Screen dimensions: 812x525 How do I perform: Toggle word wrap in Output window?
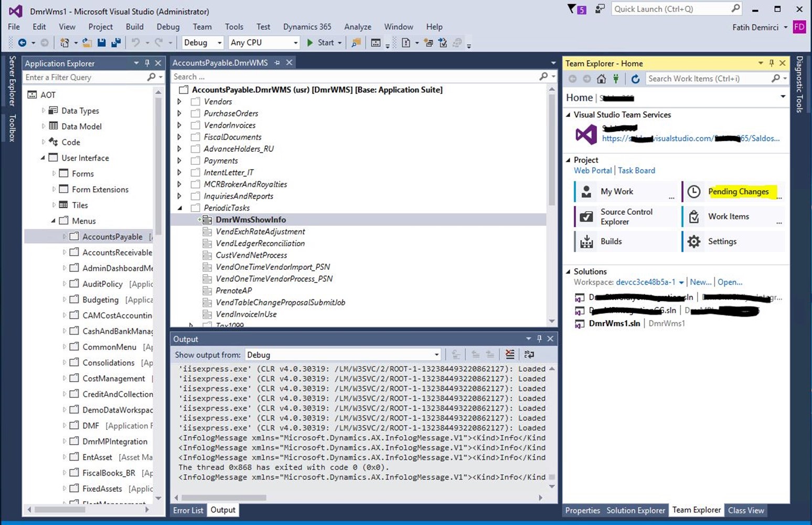point(529,354)
